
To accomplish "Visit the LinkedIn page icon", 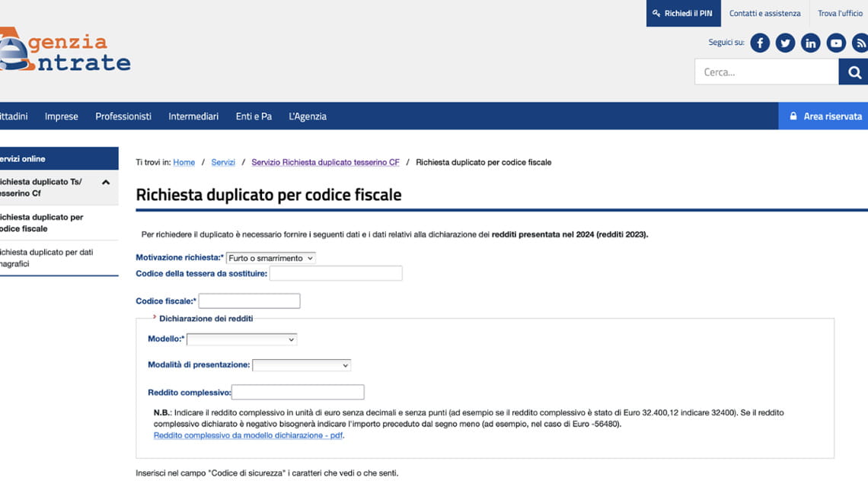I will click(x=810, y=43).
